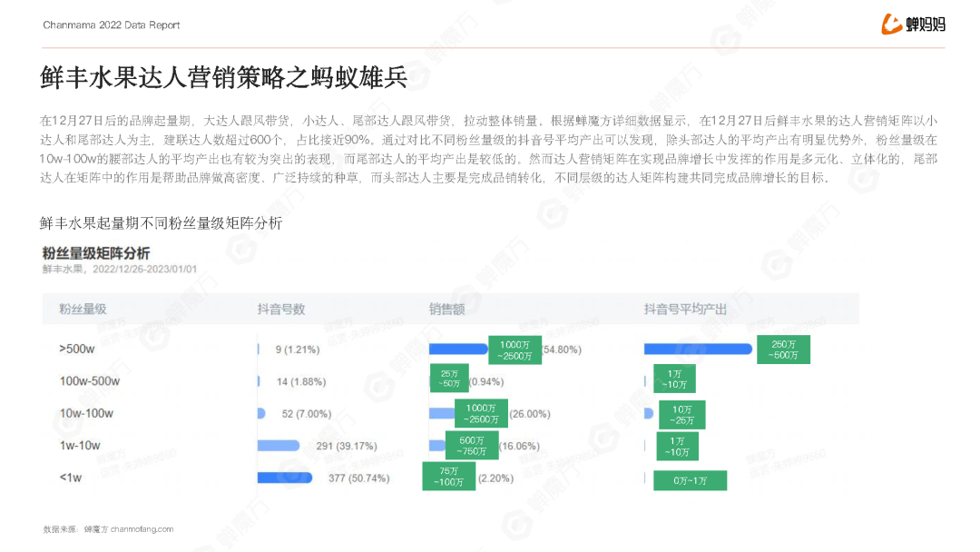Screen dimensions: 980x552
Task: Click the 10w-100w sales tag 1000万~2500万
Action: [481, 414]
